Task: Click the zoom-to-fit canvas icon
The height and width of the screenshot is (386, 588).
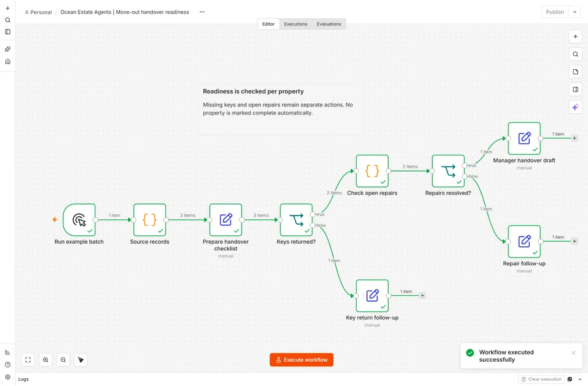Action: (27, 360)
